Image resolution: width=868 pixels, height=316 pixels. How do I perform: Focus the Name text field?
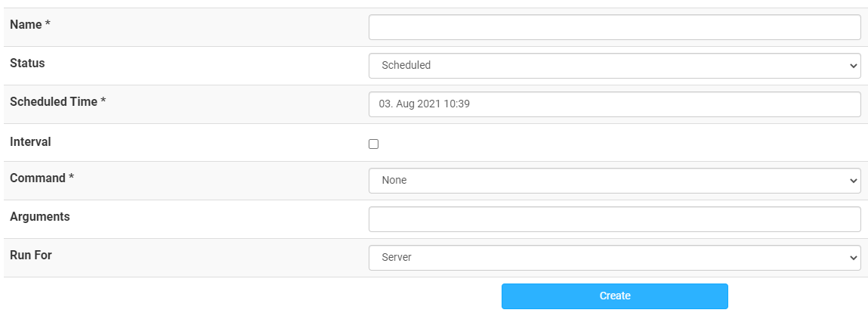614,27
